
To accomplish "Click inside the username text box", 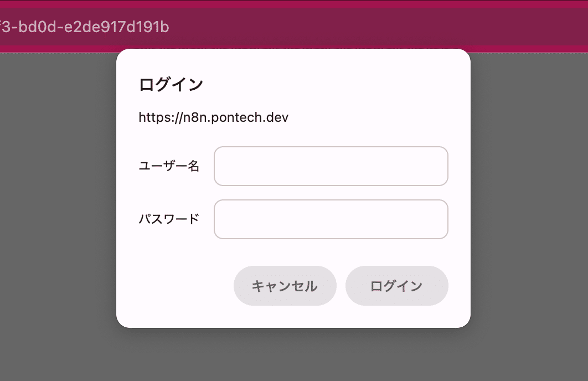I will [x=331, y=166].
